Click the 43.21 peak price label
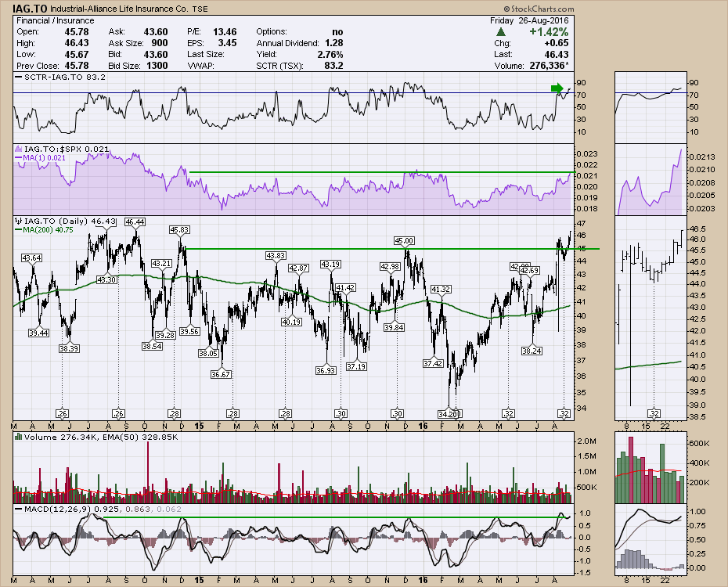Viewport: 728px width, 587px height. coord(161,263)
